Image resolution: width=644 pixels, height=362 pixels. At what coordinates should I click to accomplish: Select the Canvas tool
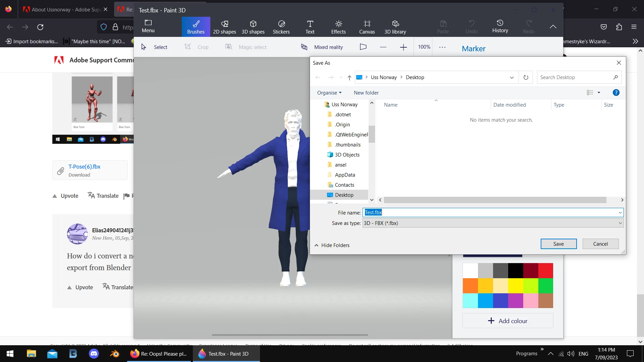click(367, 27)
